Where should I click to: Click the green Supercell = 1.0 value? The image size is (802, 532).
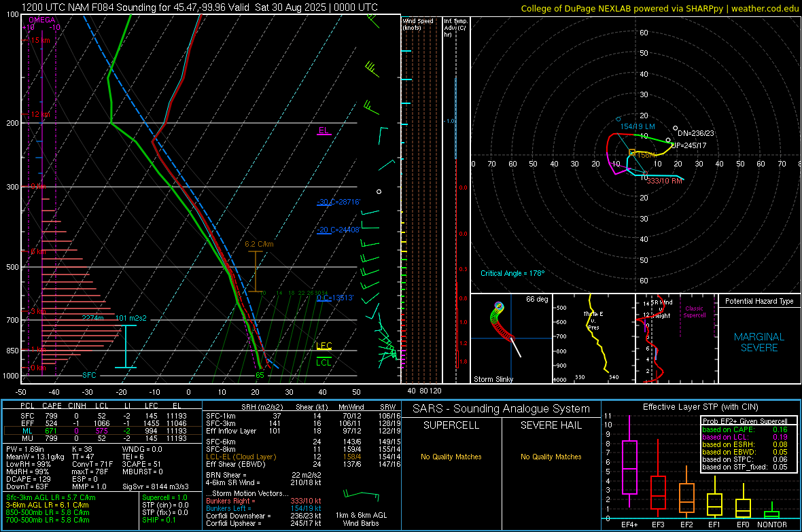pos(164,497)
